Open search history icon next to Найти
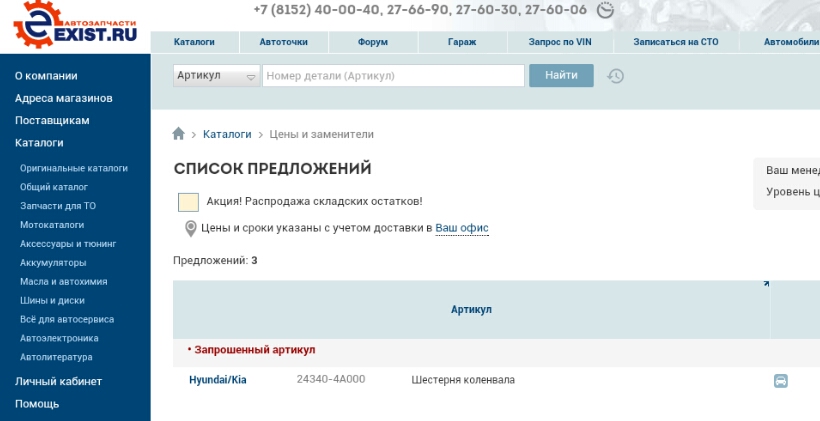 point(616,76)
